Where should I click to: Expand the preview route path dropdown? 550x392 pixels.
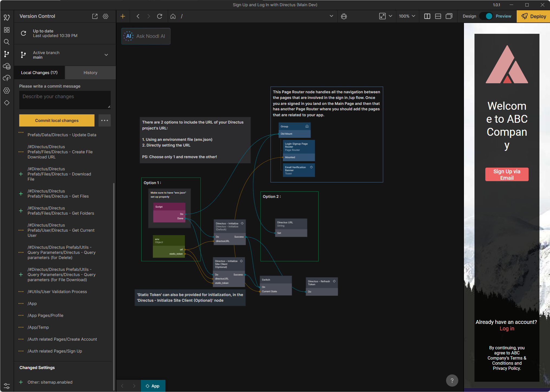(x=331, y=16)
